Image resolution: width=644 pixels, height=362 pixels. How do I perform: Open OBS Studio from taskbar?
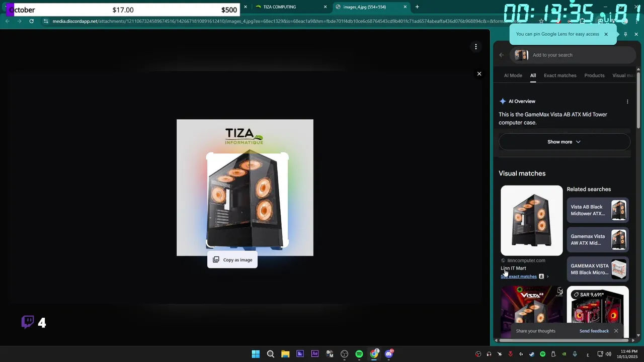(344, 354)
